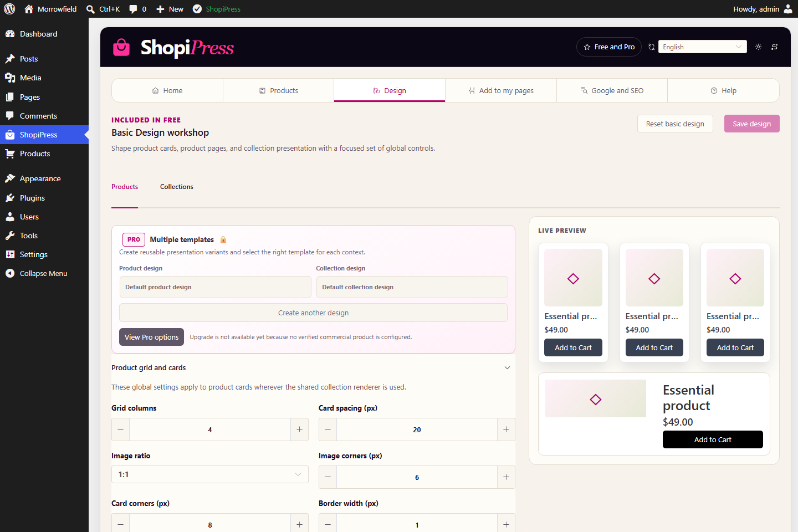Select the Products design sub-tab
Screen dimensions: 798x532
pos(125,187)
